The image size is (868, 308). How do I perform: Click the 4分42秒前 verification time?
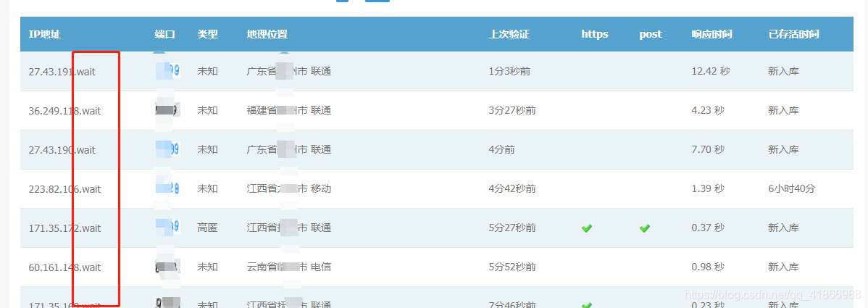[512, 189]
